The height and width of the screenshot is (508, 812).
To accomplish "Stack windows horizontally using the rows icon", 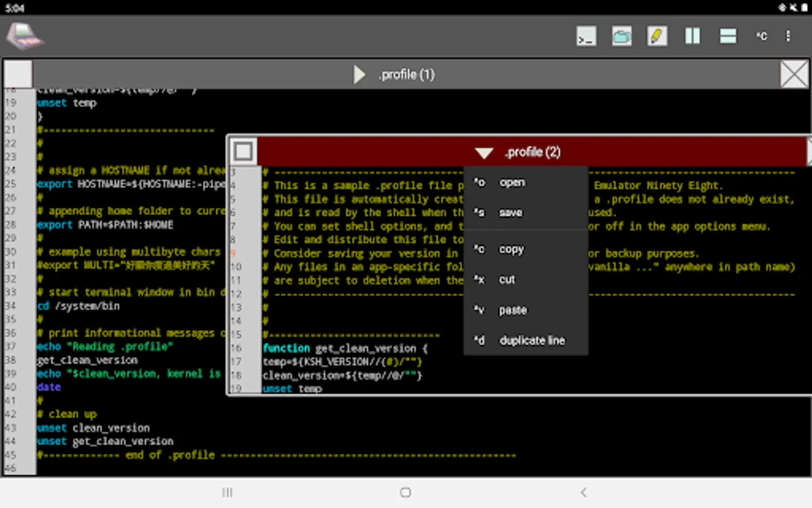I will pyautogui.click(x=728, y=37).
